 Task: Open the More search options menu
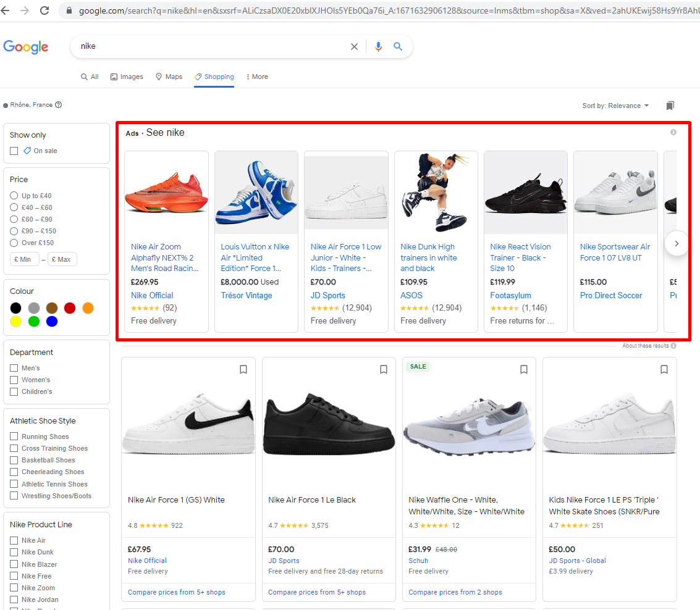tap(257, 77)
